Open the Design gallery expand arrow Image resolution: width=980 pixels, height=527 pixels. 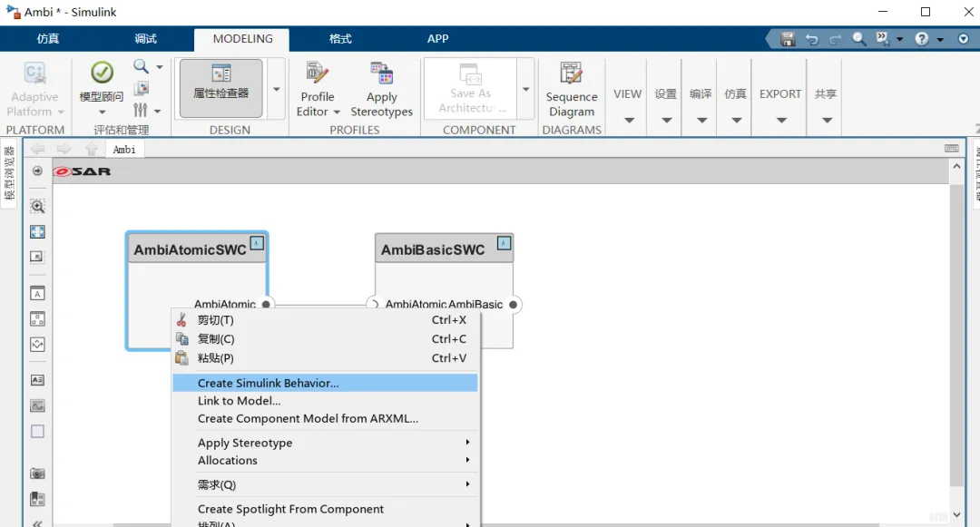coord(276,89)
